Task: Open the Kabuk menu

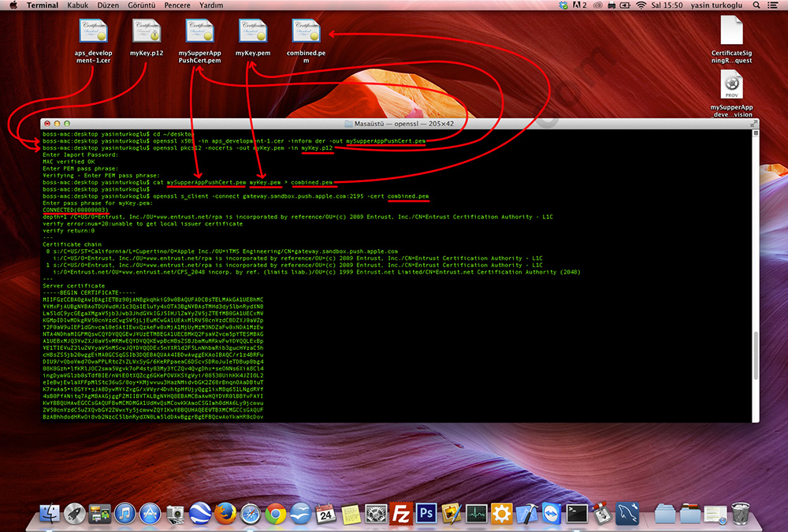Action: [77, 5]
